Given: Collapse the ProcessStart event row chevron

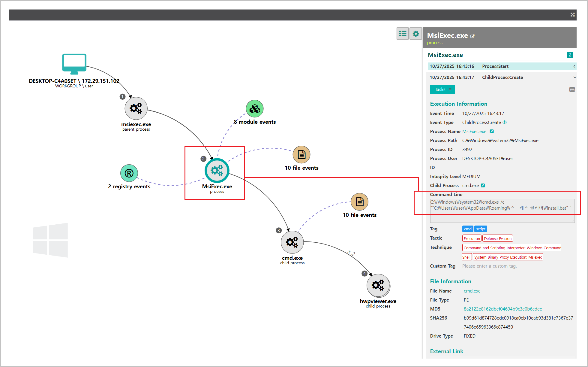Looking at the screenshot, I should [574, 66].
